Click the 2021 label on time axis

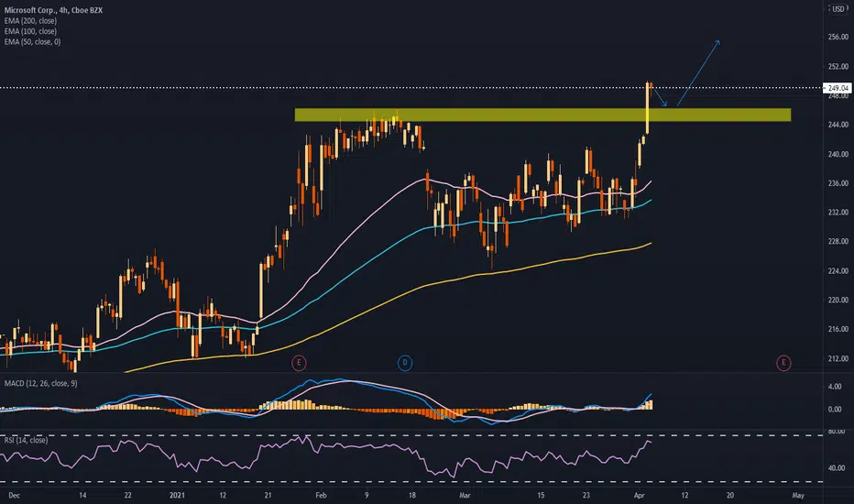(x=177, y=495)
